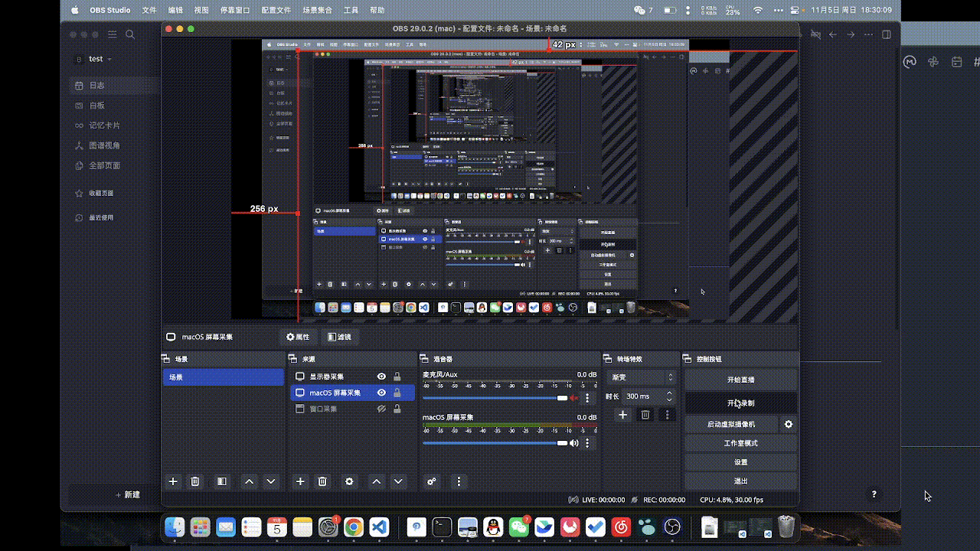Screen dimensions: 980x551
Task: Open the 工具 menu
Action: coord(351,11)
